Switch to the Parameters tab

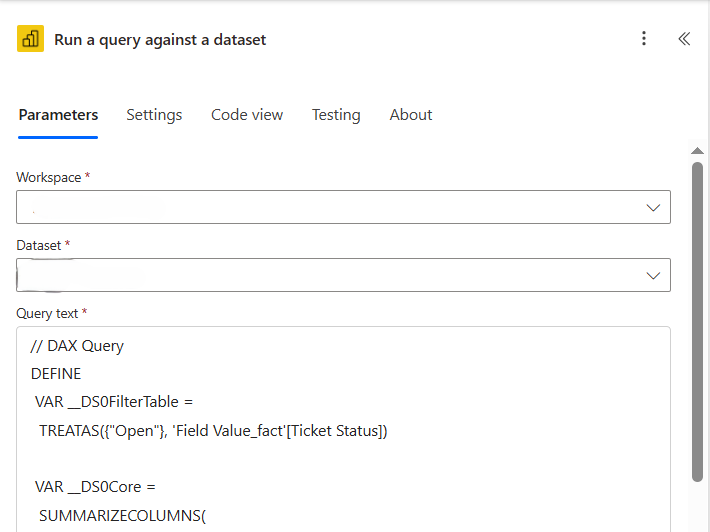click(58, 115)
